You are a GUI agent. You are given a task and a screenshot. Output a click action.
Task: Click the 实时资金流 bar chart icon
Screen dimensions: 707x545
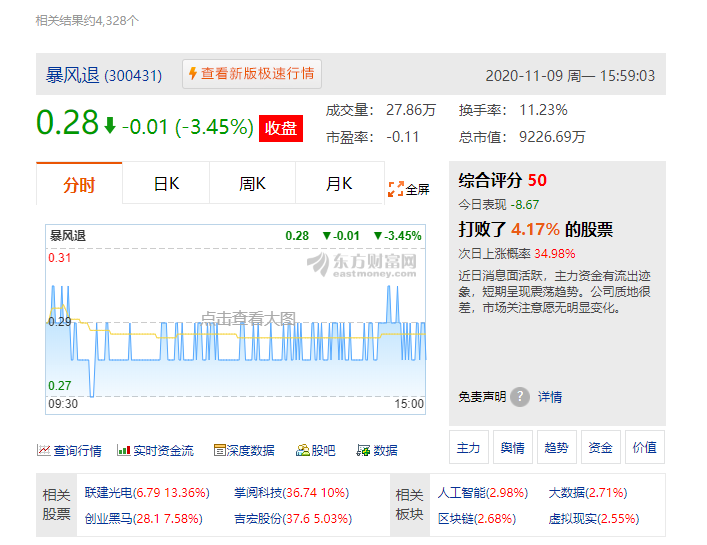124,450
